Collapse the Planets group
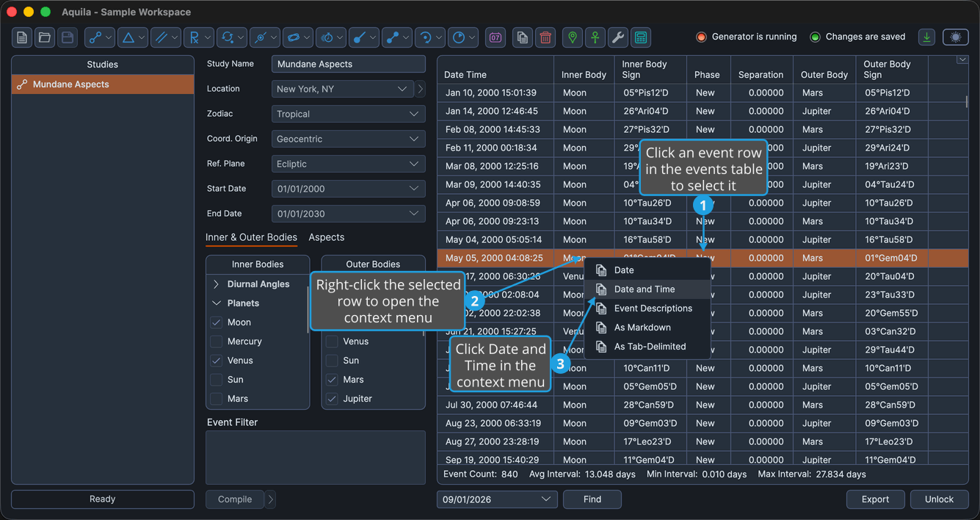The height and width of the screenshot is (520, 980). 216,303
